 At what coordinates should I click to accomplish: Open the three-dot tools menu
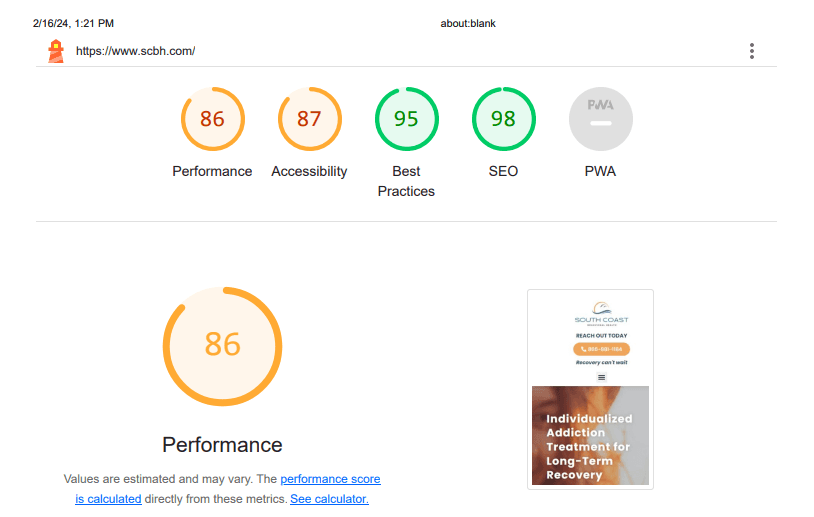[751, 51]
